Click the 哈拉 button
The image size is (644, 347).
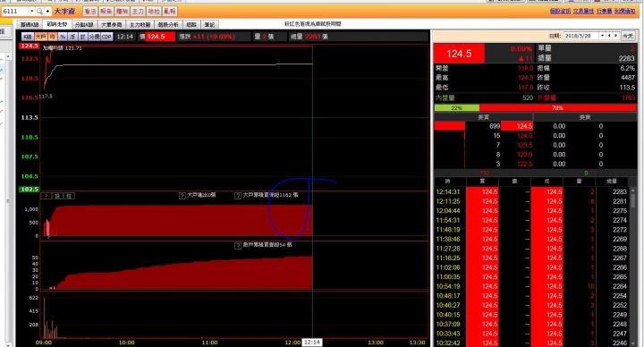(x=154, y=12)
